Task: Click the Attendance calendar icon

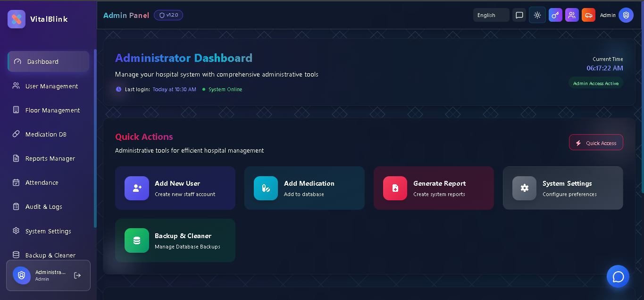Action: 15,182
